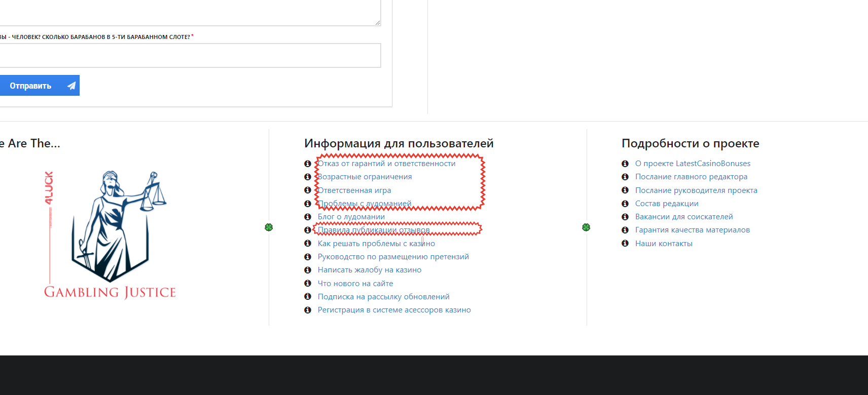Open Послание главного редактора link
Image resolution: width=868 pixels, height=395 pixels.
[x=691, y=177]
